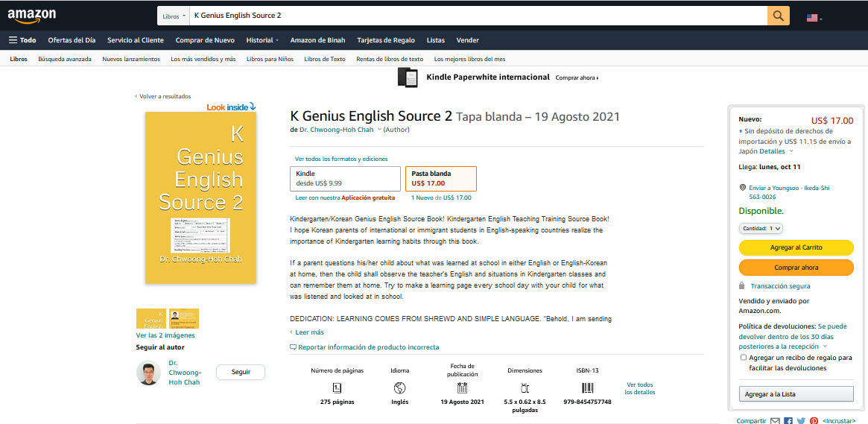
Task: Open the Todo hamburger menu
Action: 22,39
